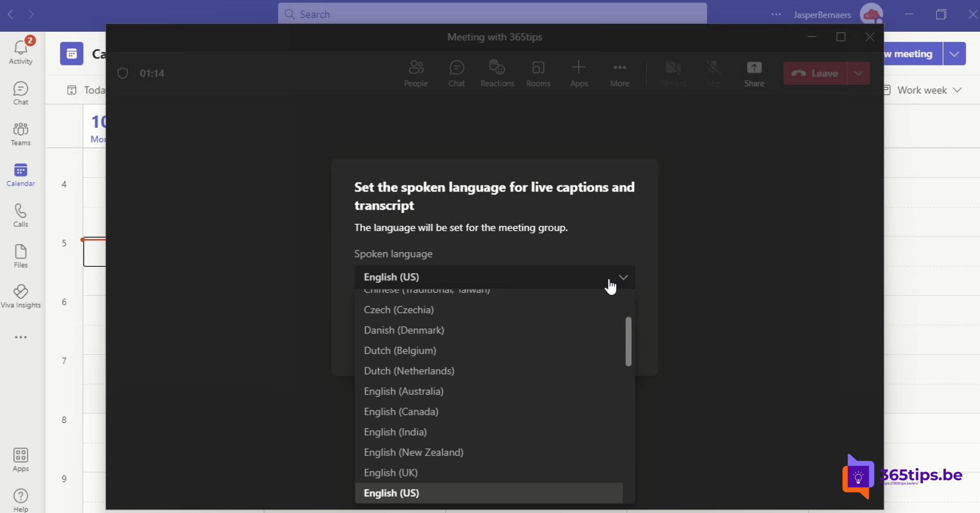Turn on Camera in meeting toolbar
Viewport: 980px width, 513px height.
(x=673, y=74)
